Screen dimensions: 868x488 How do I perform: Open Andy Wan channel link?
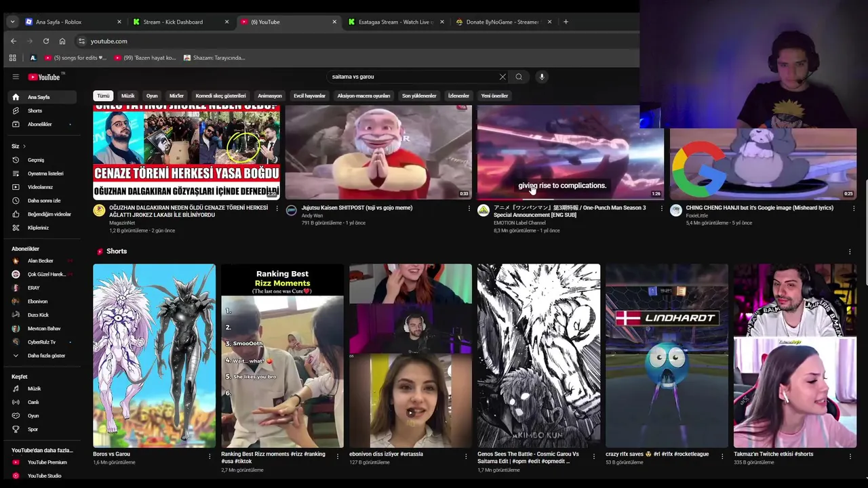coord(312,216)
